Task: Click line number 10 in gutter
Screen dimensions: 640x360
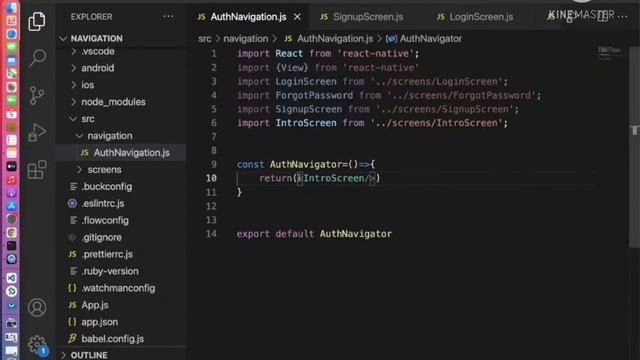Action: pyautogui.click(x=211, y=178)
